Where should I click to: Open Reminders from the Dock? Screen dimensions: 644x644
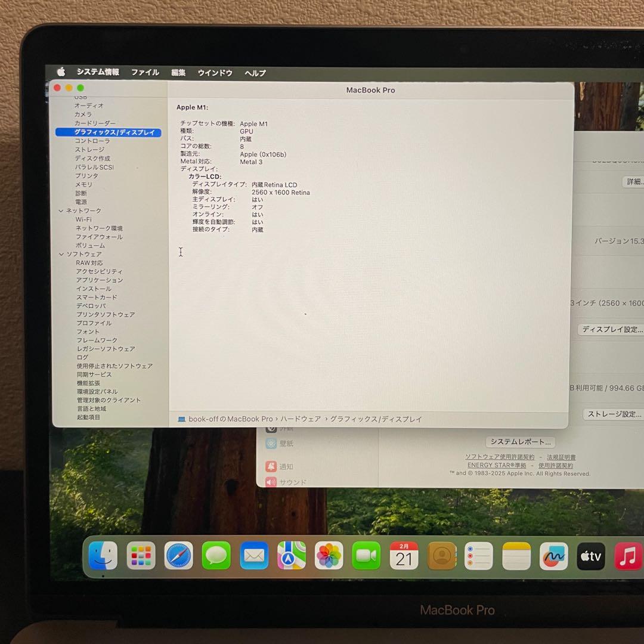[479, 555]
